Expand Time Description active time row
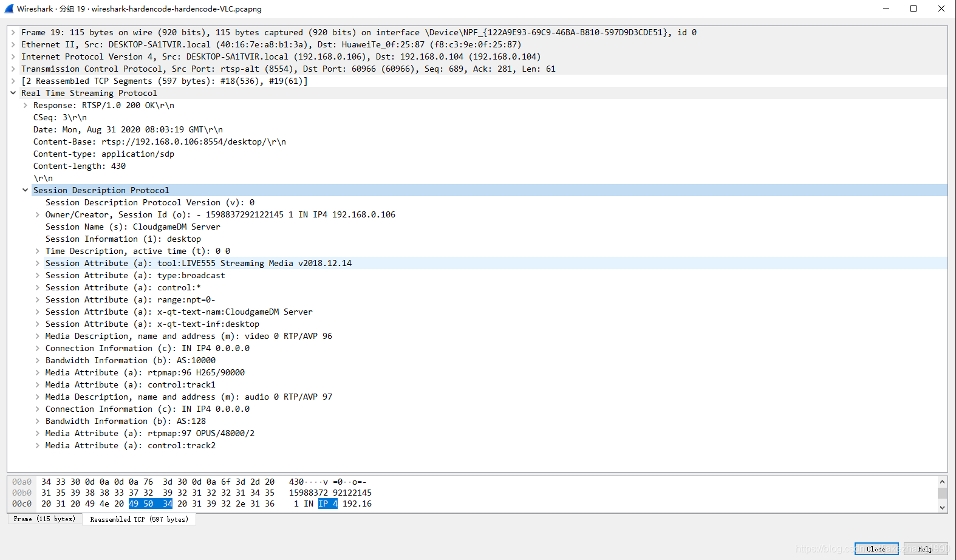The image size is (956, 560). (x=38, y=251)
